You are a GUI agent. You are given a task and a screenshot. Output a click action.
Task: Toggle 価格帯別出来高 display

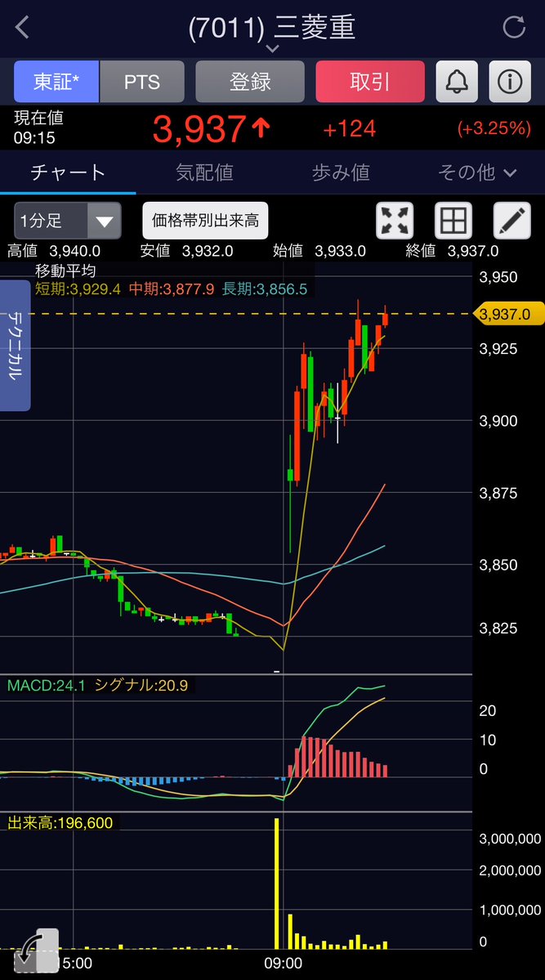(206, 221)
